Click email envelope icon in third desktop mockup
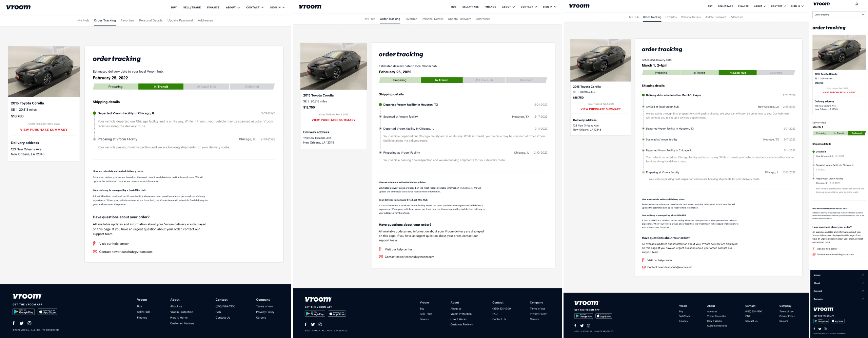 [x=644, y=267]
